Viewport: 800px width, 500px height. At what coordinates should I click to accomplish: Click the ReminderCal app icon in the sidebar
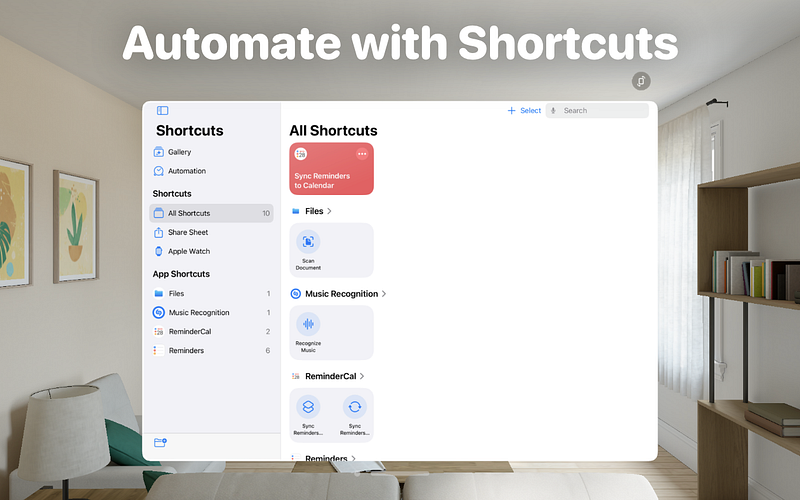coord(159,332)
